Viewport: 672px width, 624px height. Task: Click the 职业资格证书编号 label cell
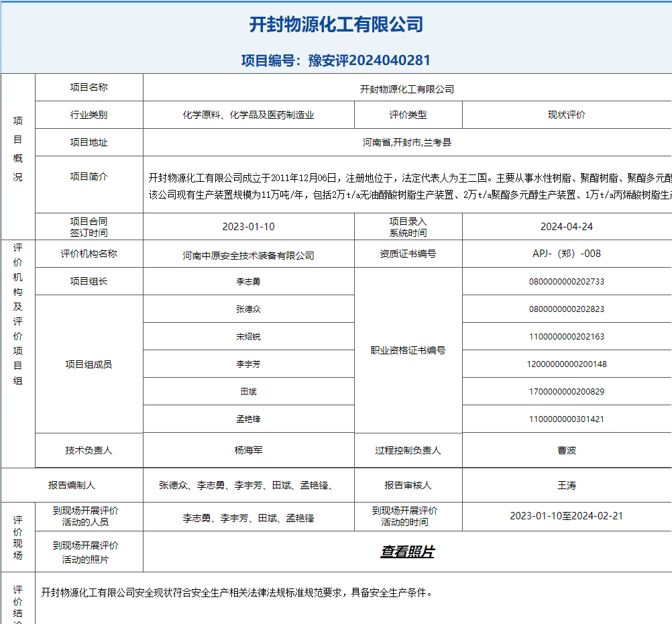(x=408, y=350)
